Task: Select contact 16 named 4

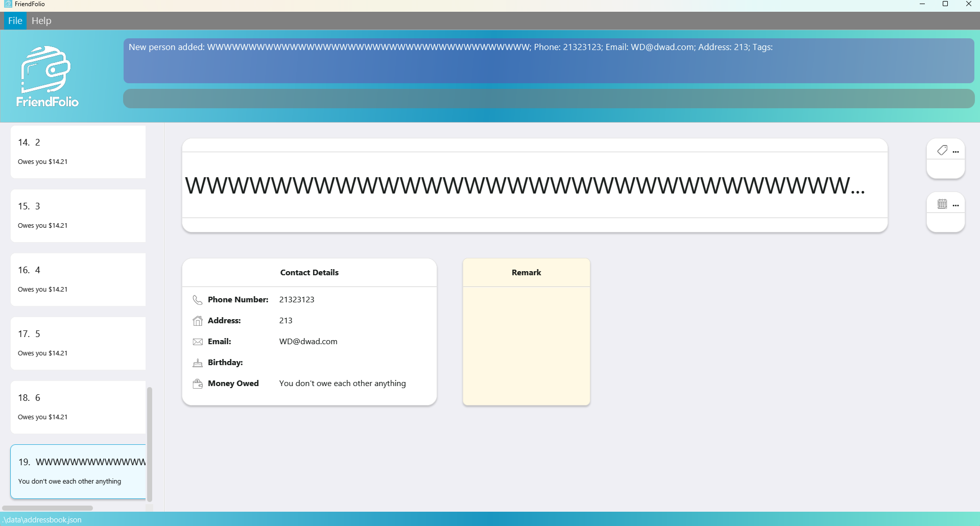Action: pos(78,279)
